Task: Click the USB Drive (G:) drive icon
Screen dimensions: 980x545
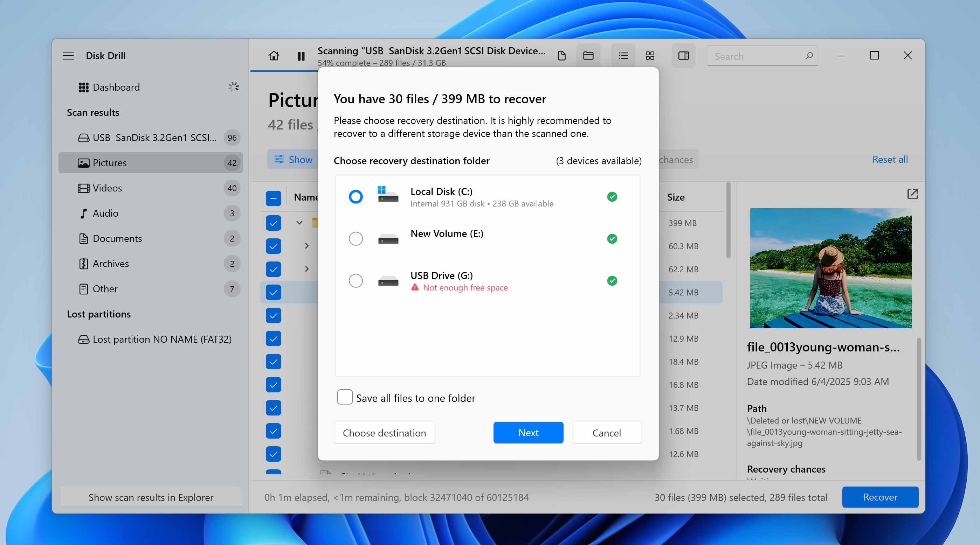Action: [x=388, y=281]
